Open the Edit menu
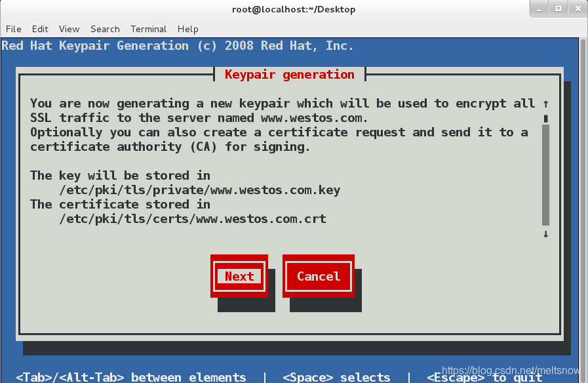 (x=40, y=29)
